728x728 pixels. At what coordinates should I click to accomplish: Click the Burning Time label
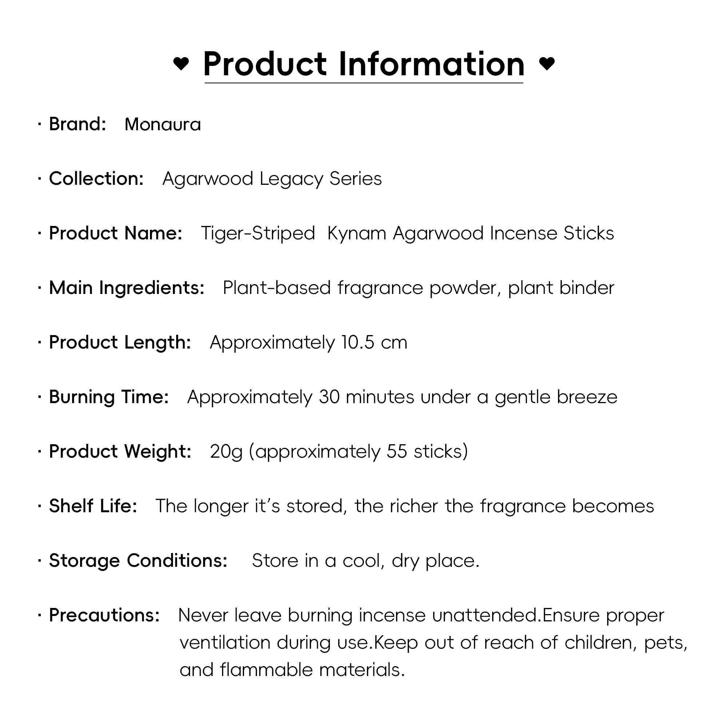pos(109,397)
